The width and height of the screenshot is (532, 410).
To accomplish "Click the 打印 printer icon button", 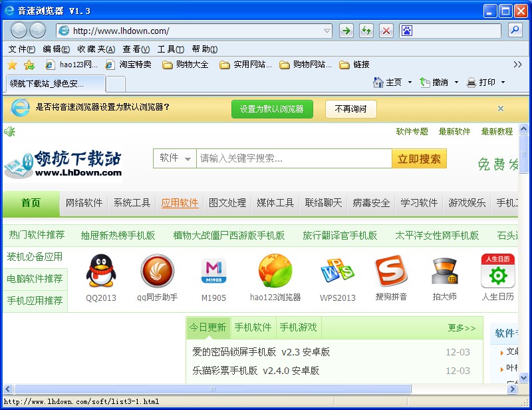I will click(481, 83).
